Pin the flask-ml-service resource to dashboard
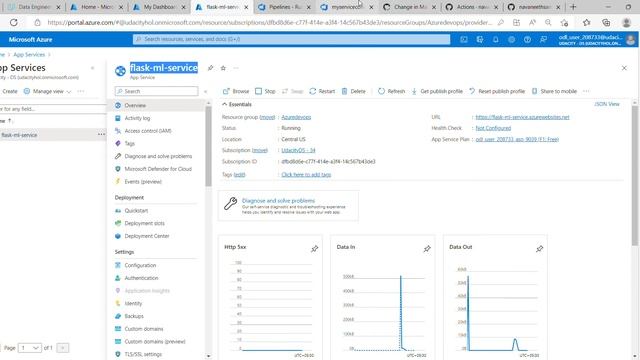640x360 pixels. click(x=210, y=68)
